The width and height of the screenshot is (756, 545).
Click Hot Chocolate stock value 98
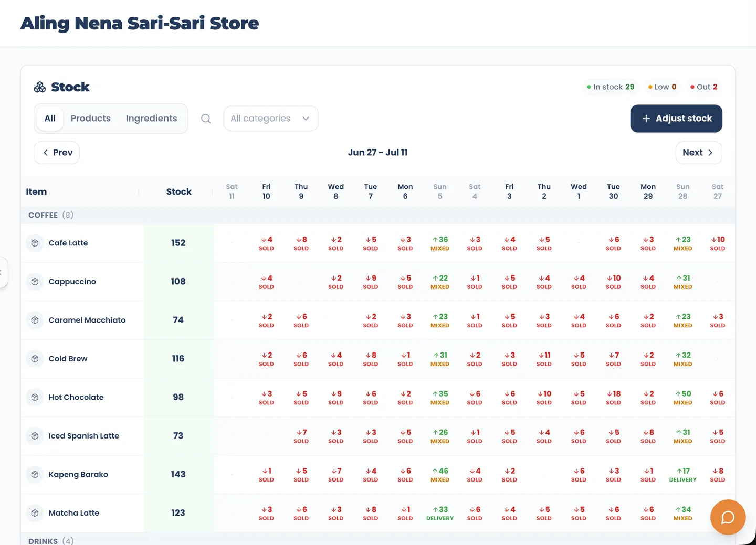pos(178,397)
